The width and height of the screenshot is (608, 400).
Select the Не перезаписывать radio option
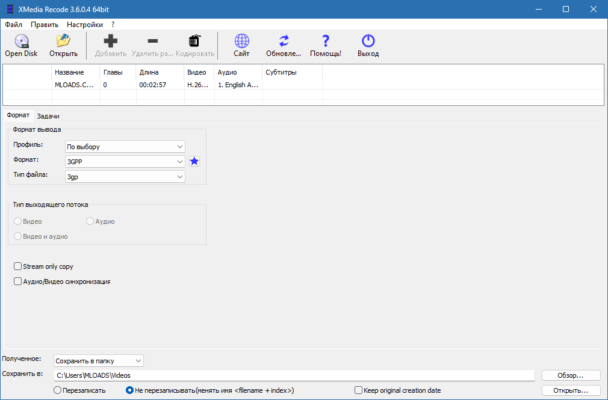tap(130, 390)
